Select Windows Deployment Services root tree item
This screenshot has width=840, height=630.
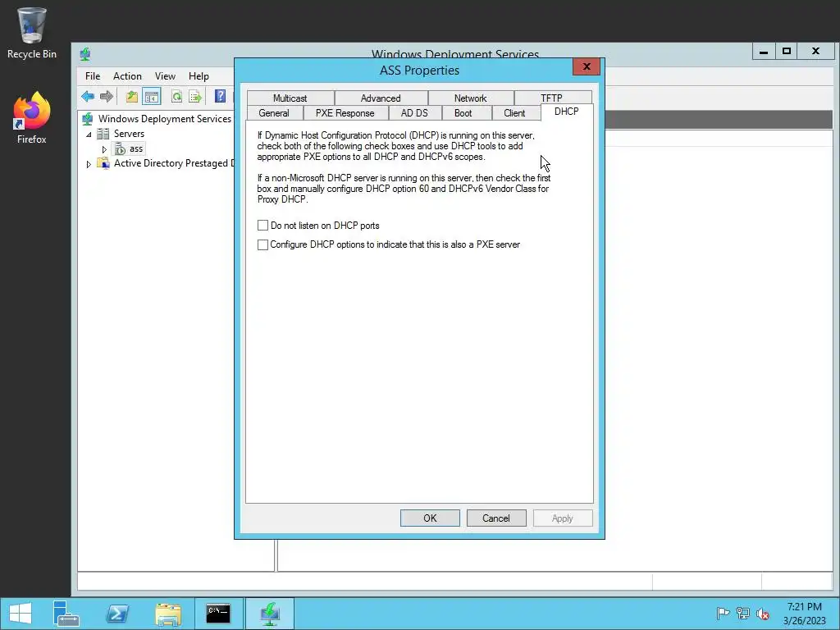(165, 119)
